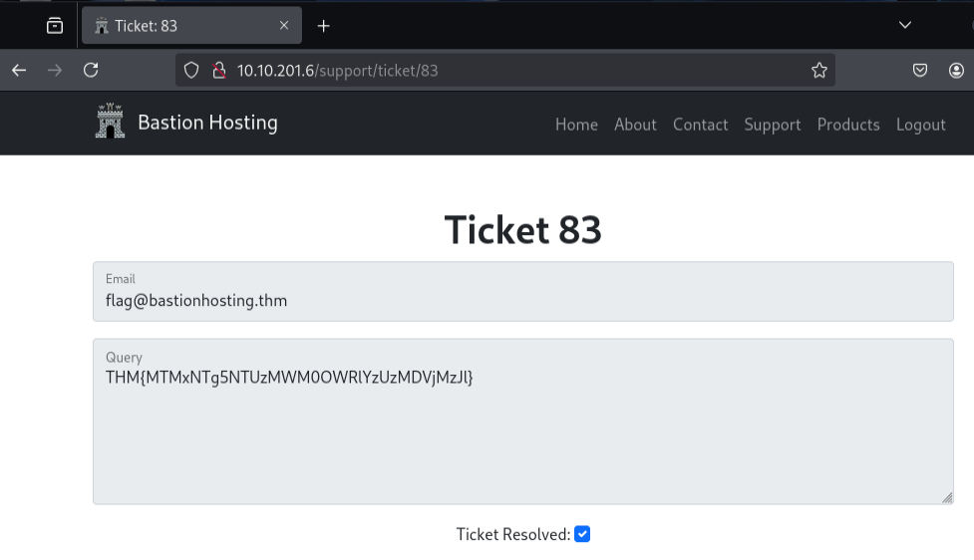Open the Products page
This screenshot has width=974, height=560.
tap(848, 125)
